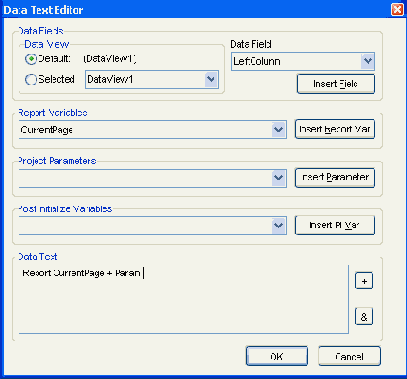Expand the Report Variables CurrentPage dropdown
Viewport: 407px width, 379px height.
pyautogui.click(x=278, y=129)
